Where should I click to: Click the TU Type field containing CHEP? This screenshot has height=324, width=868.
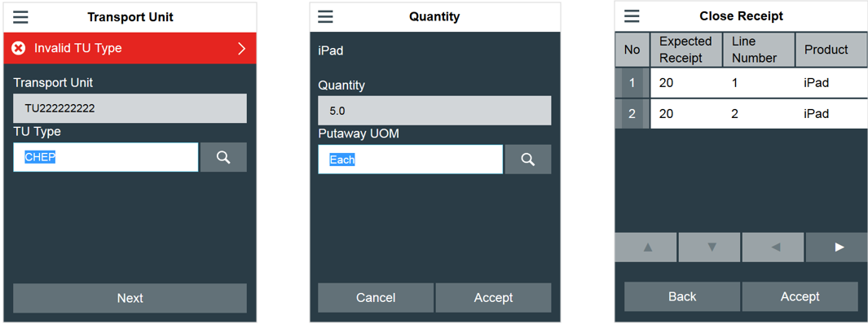(x=106, y=157)
